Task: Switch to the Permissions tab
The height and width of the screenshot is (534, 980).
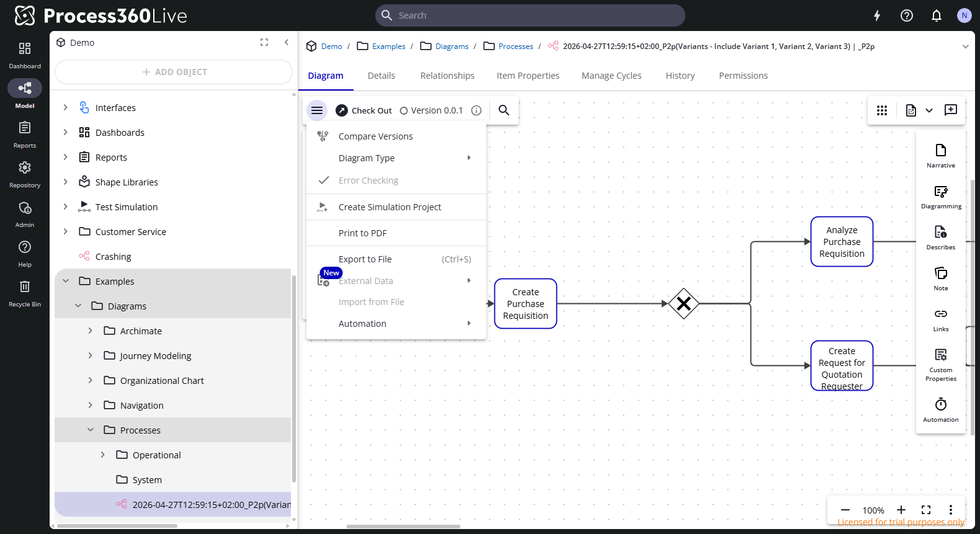Action: tap(743, 76)
